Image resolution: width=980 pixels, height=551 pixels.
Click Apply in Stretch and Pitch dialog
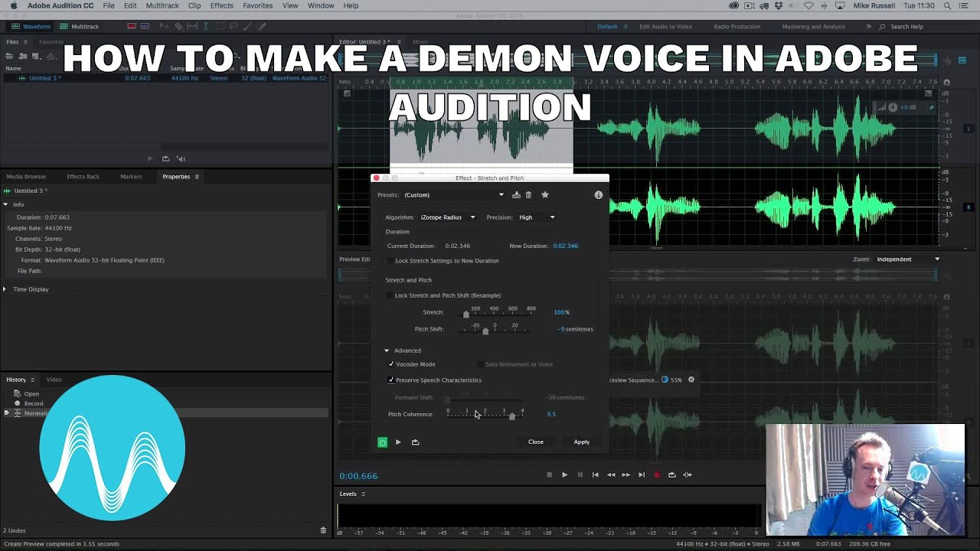582,442
